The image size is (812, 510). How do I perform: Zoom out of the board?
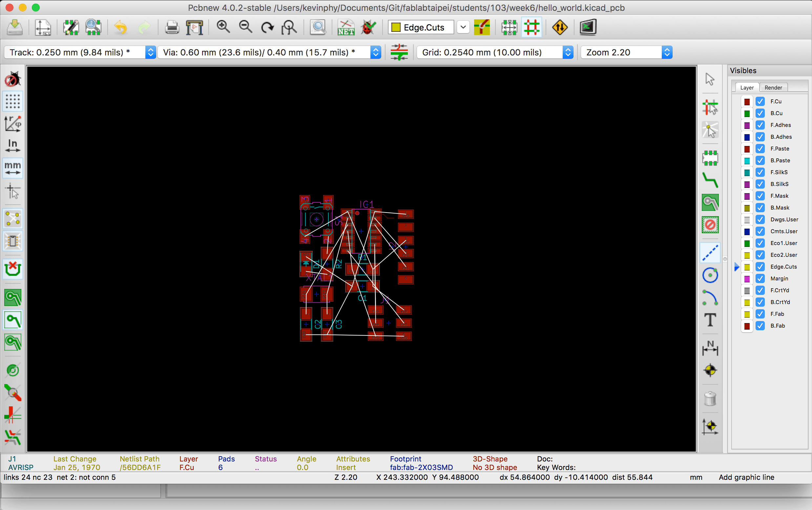[x=245, y=27]
